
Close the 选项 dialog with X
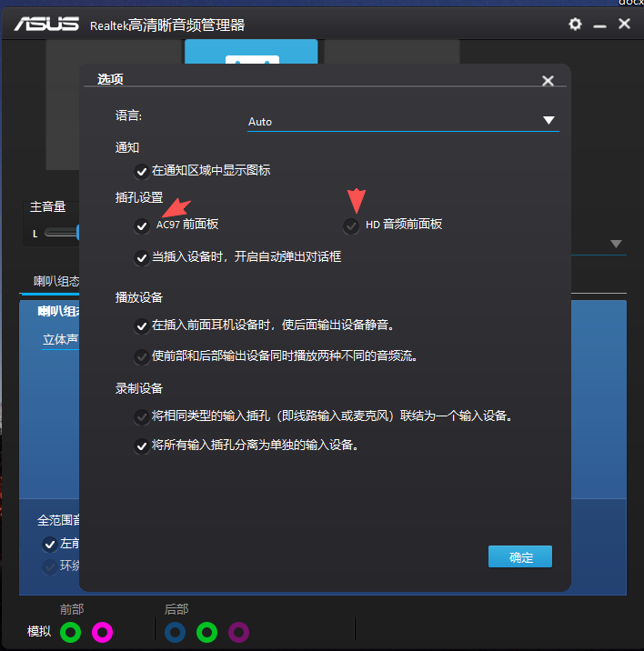point(548,80)
